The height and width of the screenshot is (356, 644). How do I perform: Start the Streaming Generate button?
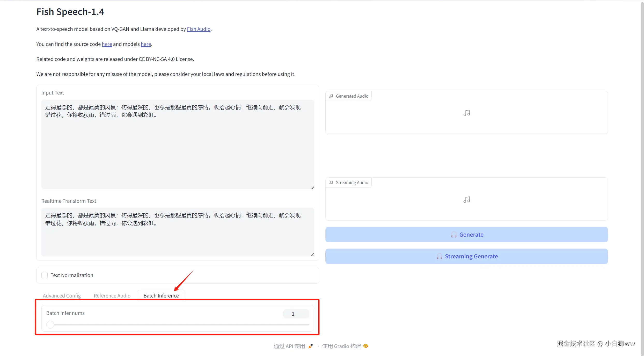(466, 256)
